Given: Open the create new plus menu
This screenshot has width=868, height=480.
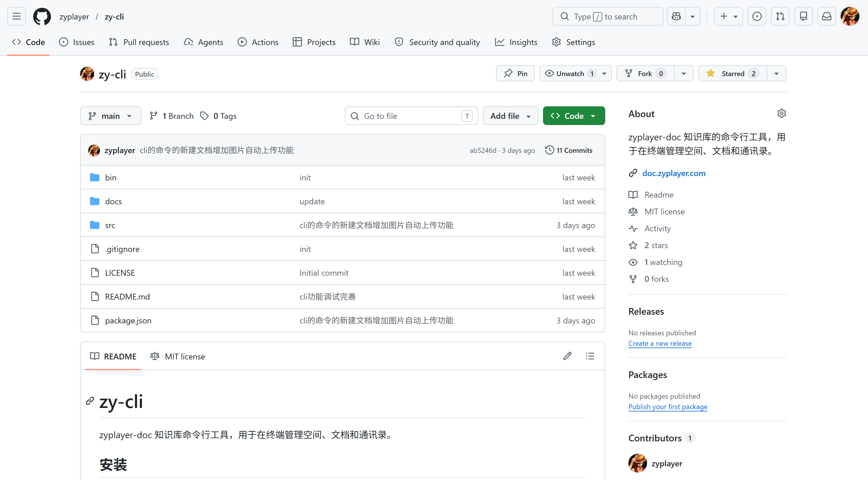Looking at the screenshot, I should click(728, 16).
